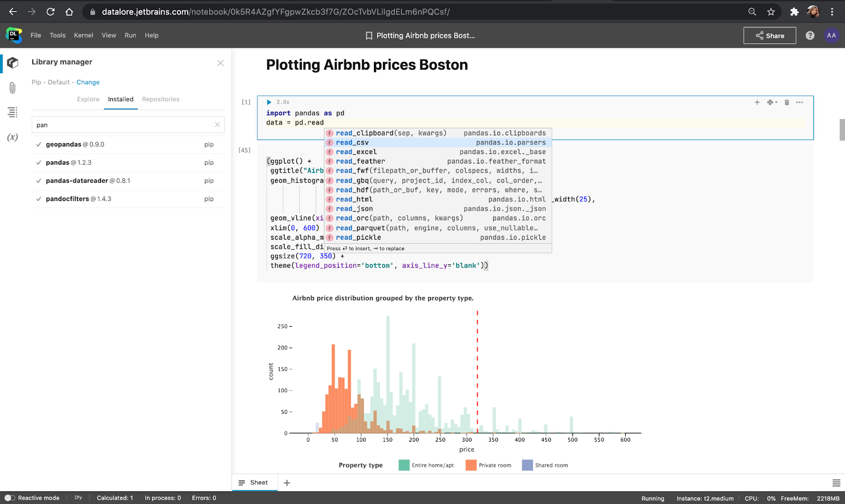The image size is (845, 504).
Task: Click the Share button
Action: pos(769,35)
